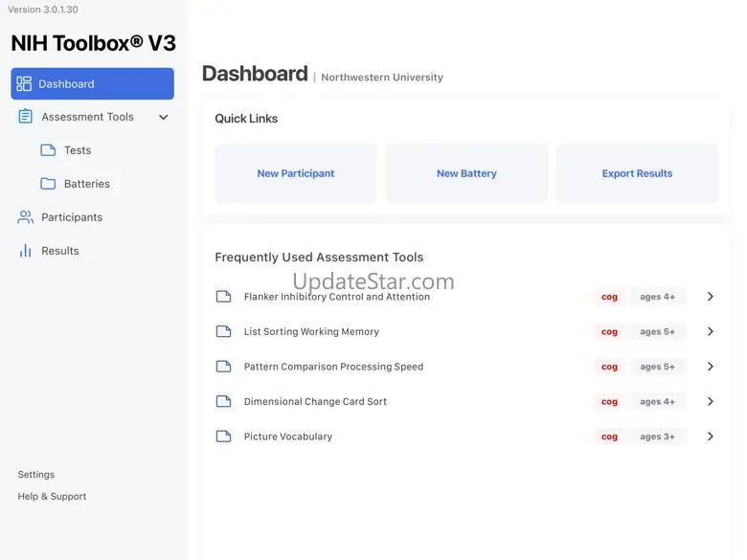Click the cog tag on Dimensional Change row
Image resolution: width=747 pixels, height=560 pixels.
tap(609, 401)
